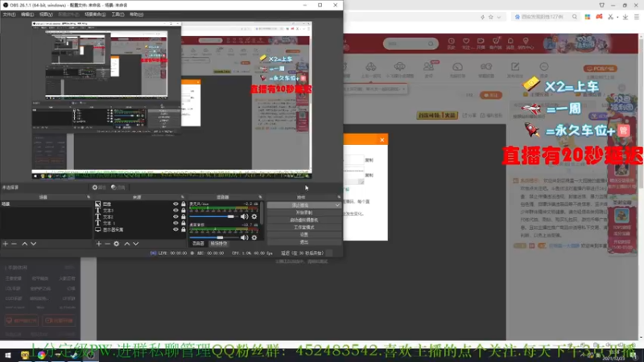Click the browser search magnifier icon

click(575, 17)
